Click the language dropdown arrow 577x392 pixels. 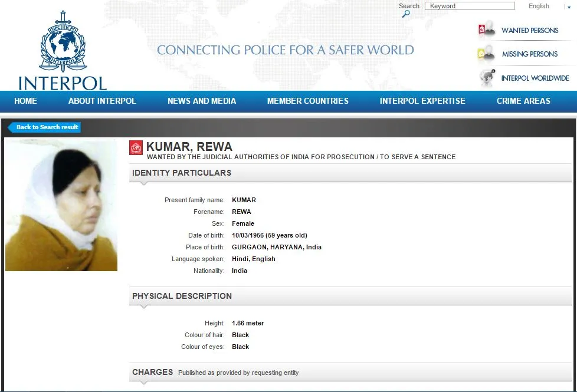click(569, 7)
